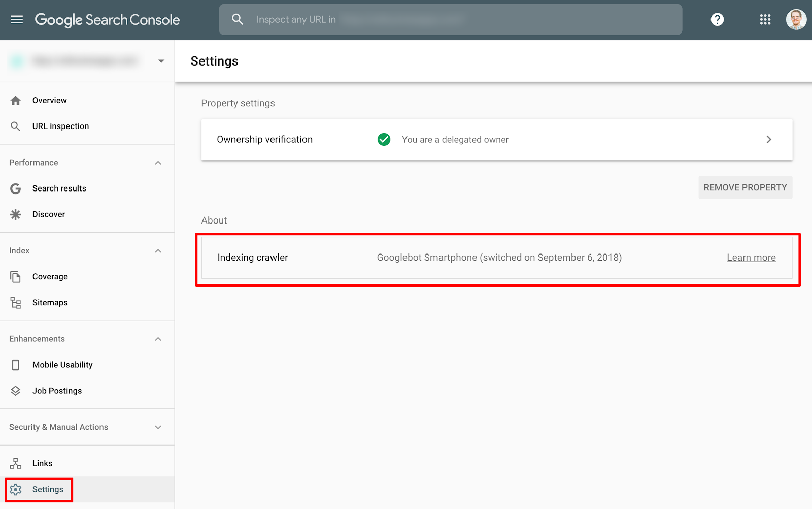812x509 pixels.
Task: Click the Coverage pages icon
Action: (16, 276)
